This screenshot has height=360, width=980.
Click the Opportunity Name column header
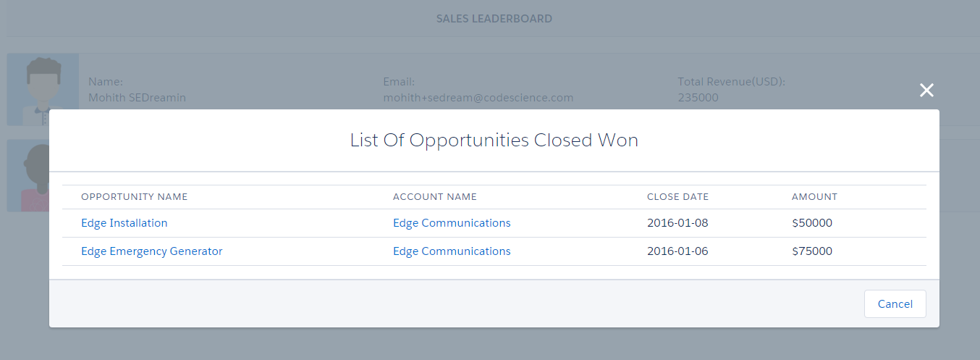pos(135,197)
